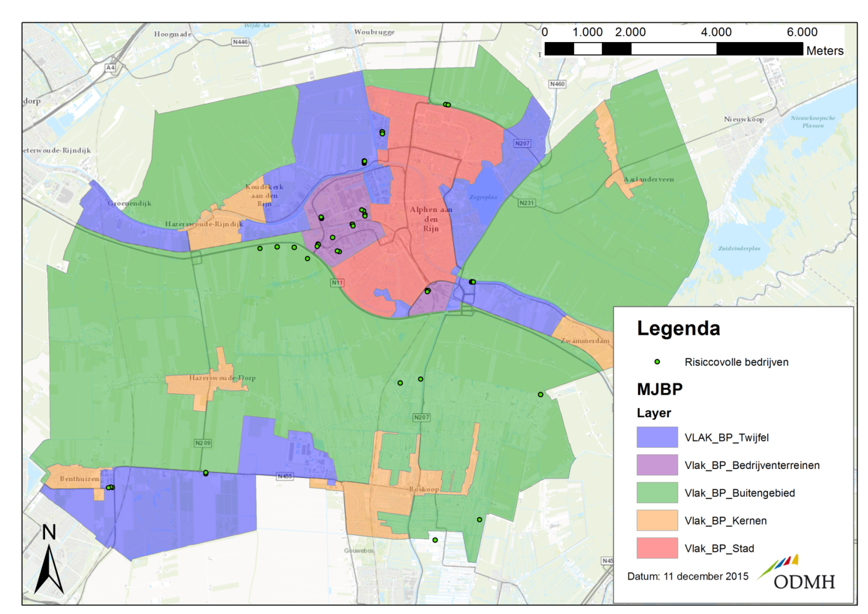The height and width of the screenshot is (614, 868).
Task: Click the N209 road shield
Action: click(203, 443)
